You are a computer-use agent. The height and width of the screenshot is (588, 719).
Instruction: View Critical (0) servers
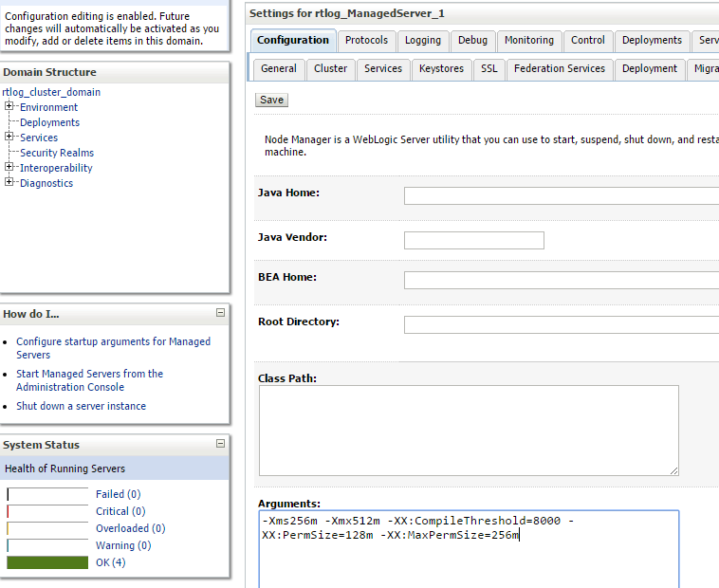(120, 511)
